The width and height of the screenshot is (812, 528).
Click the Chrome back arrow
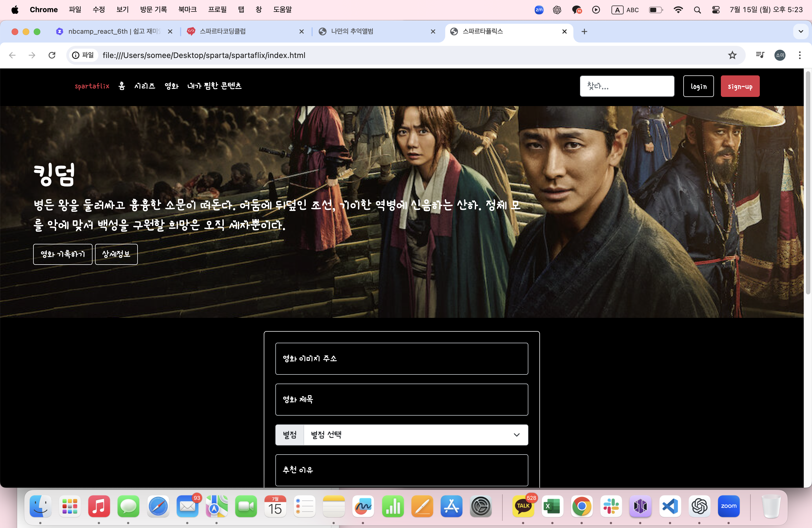click(x=13, y=55)
